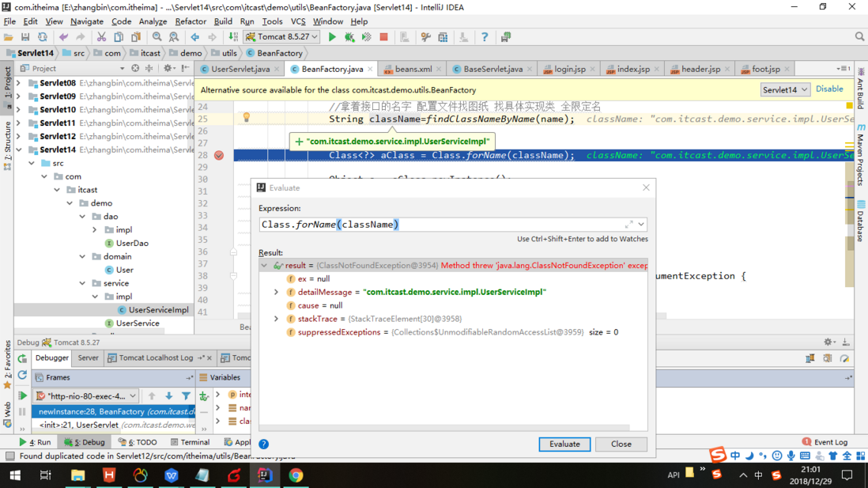Expand the Servlet08 project node
The image size is (868, 488).
pos(20,83)
